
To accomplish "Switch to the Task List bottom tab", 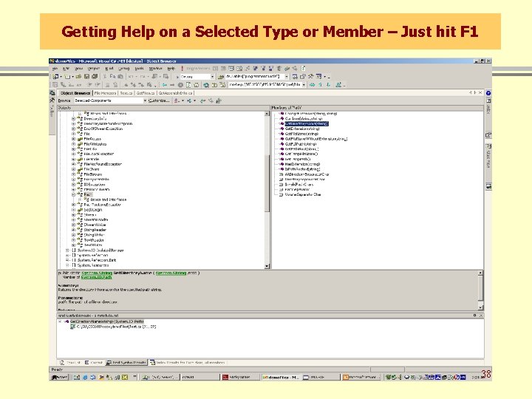I will (x=70, y=363).
